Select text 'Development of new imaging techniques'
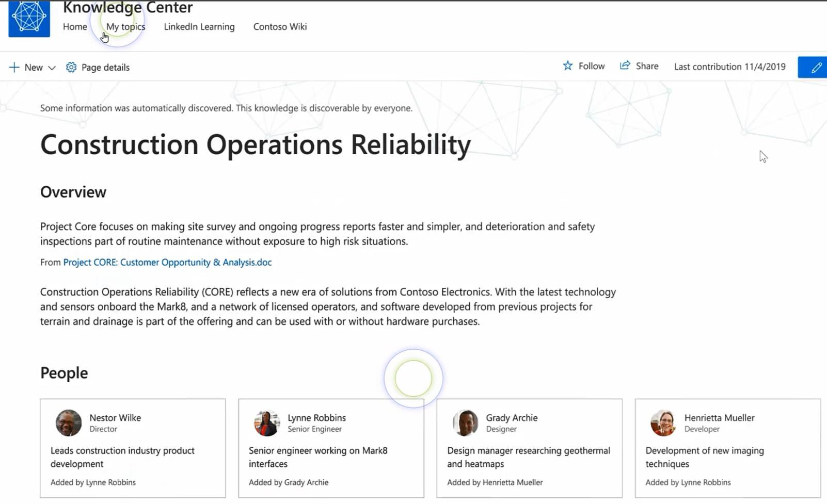Viewport: 827px width, 504px height. coord(705,457)
